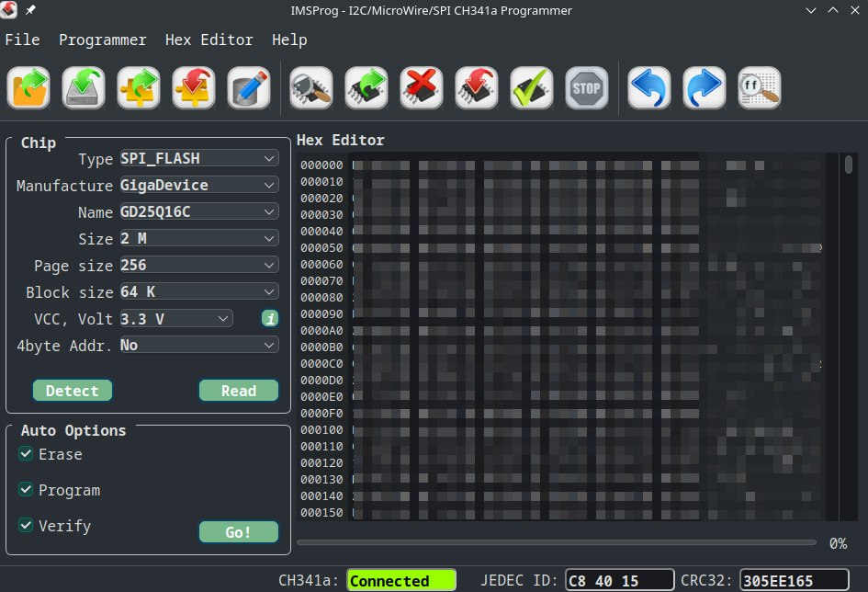Open the Help menu
Viewport: 868px width, 592px height.
289,40
